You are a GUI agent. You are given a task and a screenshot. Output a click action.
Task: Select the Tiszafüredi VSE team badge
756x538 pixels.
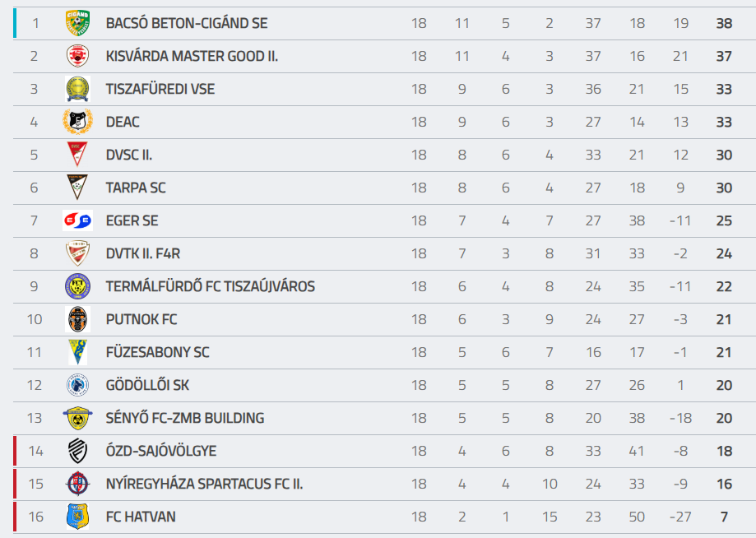pos(78,89)
